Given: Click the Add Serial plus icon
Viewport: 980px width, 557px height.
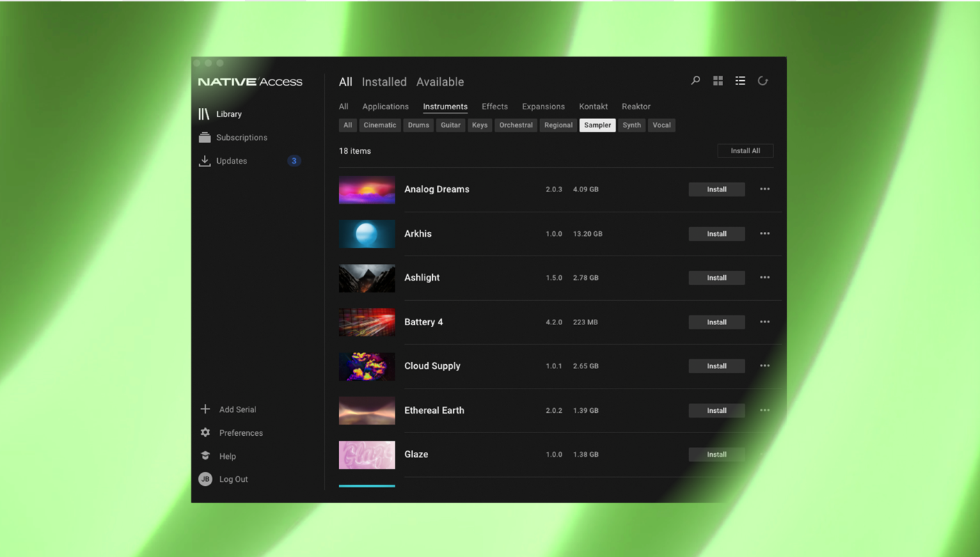Looking at the screenshot, I should 205,409.
